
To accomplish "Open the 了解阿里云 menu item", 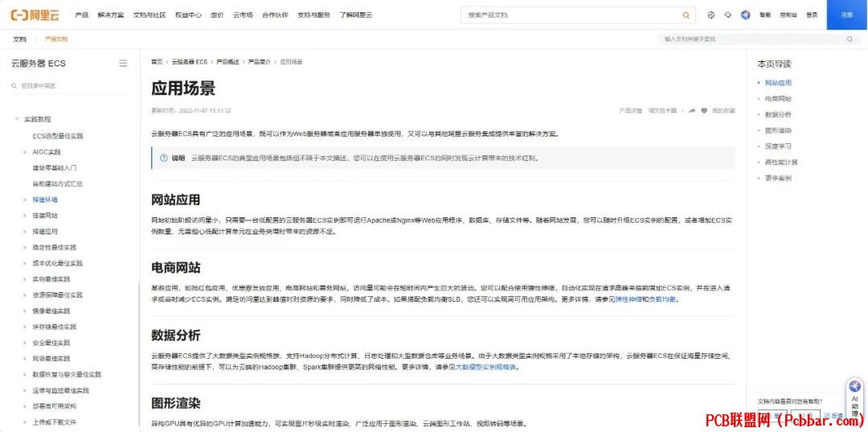I will coord(356,15).
